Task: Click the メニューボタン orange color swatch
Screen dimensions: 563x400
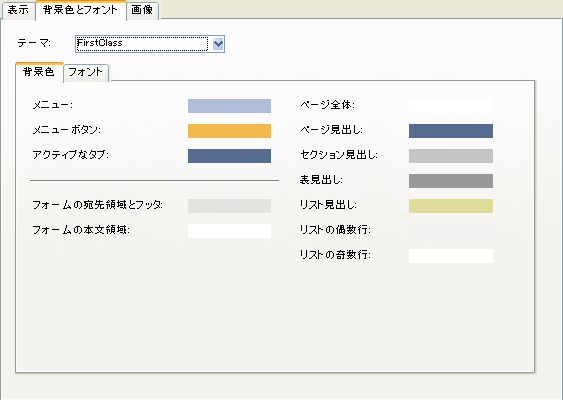Action: pos(229,131)
